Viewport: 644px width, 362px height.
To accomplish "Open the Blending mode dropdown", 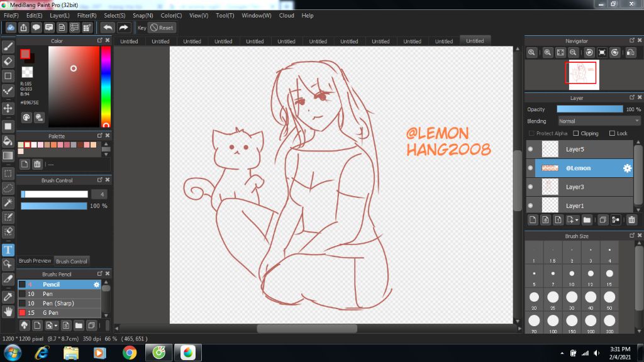I will click(599, 121).
